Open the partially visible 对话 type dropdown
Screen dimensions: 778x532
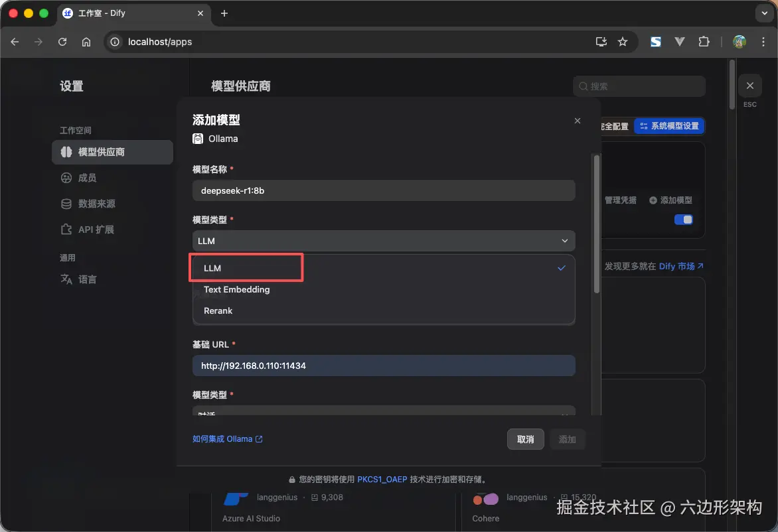pos(384,411)
